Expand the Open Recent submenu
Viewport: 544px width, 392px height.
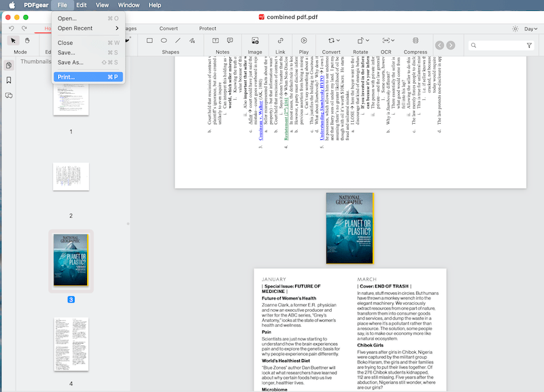[x=88, y=28]
